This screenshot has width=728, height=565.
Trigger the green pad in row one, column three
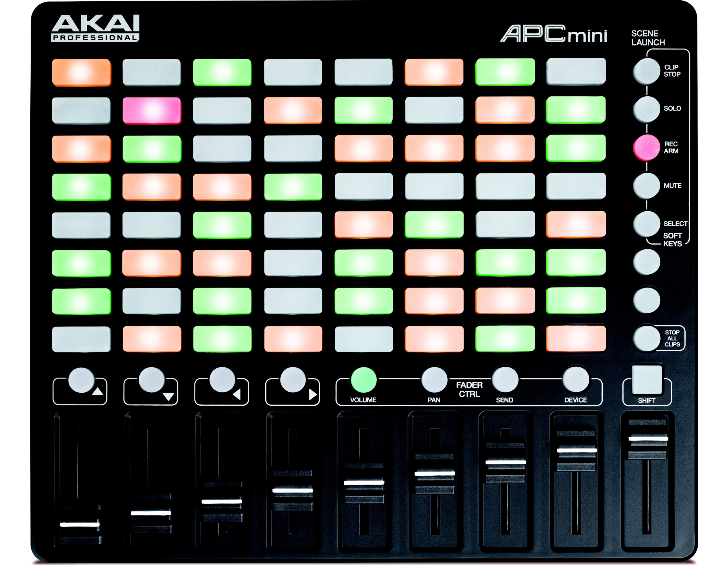(x=222, y=72)
